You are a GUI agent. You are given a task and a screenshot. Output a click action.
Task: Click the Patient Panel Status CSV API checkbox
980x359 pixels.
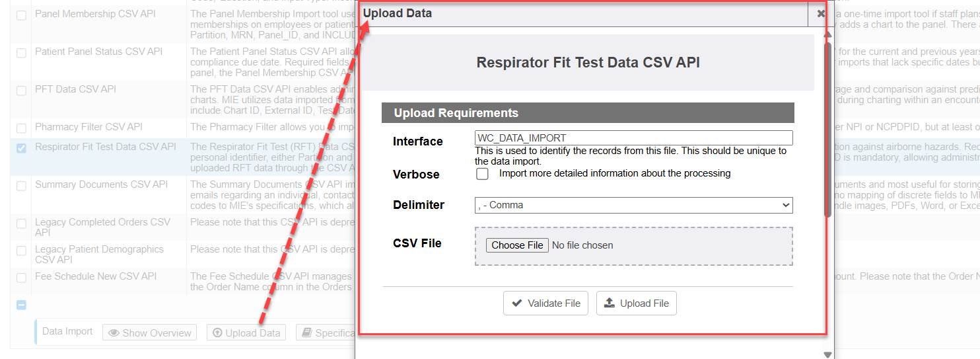(21, 52)
